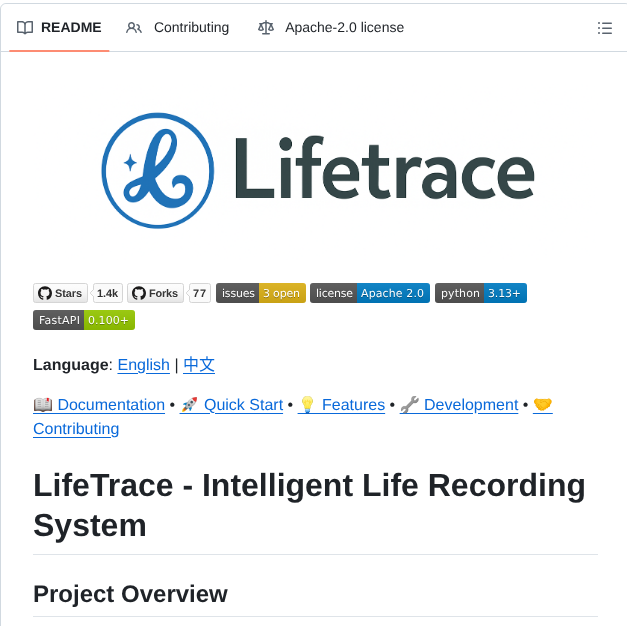Jump to the Quick Start link
Viewport: 627px width, 626px height.
(x=232, y=405)
